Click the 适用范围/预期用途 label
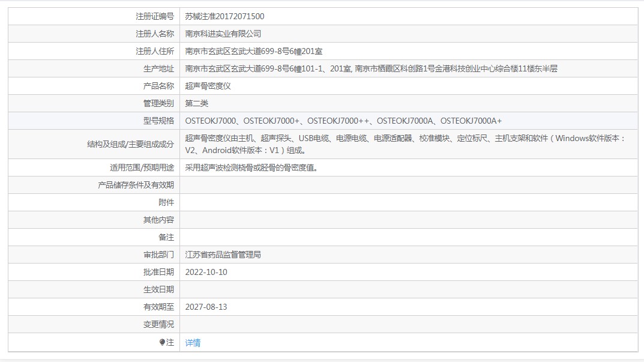Image resolution: width=644 pixels, height=362 pixels. point(142,167)
